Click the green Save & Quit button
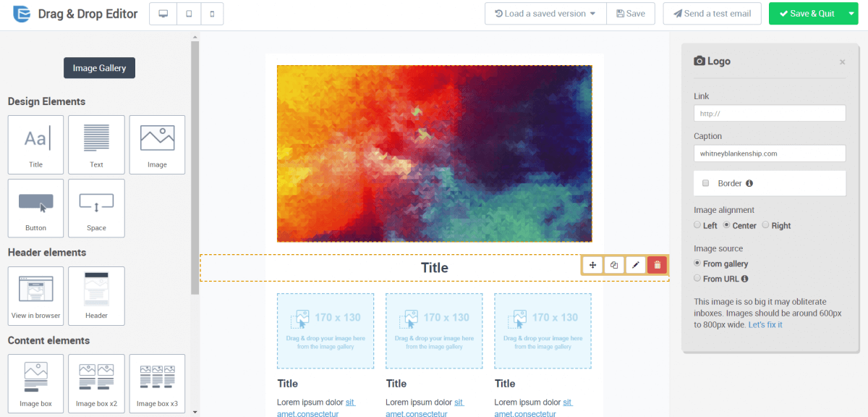The image size is (868, 417). pos(806,14)
